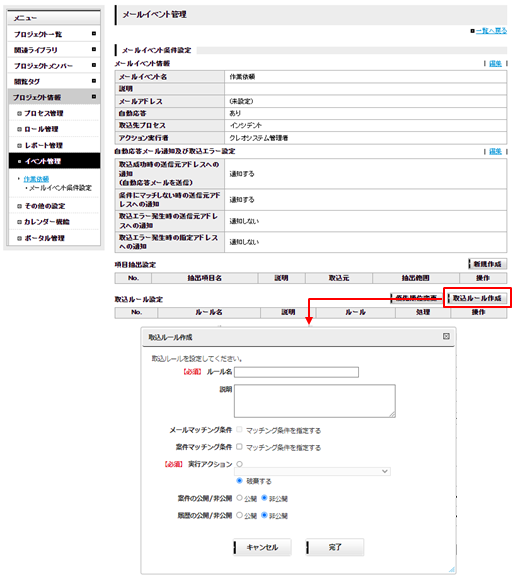Open イベント管理 in the sidebar menu
This screenshot has height=575, width=512.
coord(54,161)
